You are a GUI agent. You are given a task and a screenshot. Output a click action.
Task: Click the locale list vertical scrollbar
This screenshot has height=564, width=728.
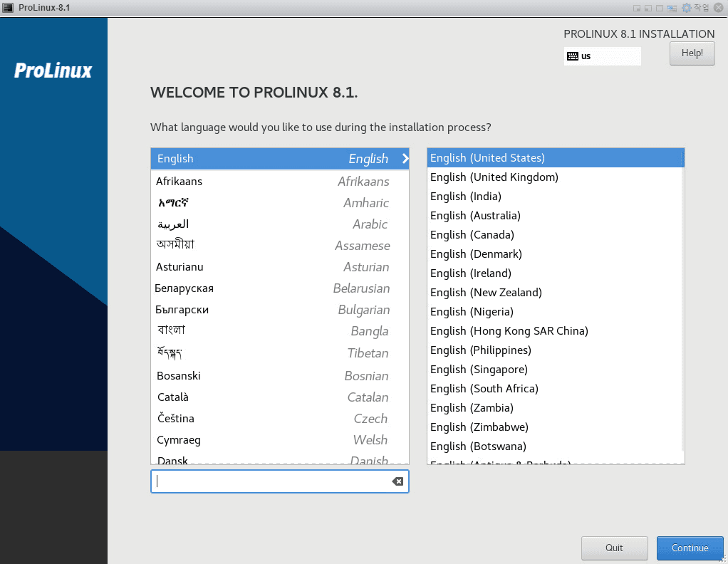tap(683, 299)
